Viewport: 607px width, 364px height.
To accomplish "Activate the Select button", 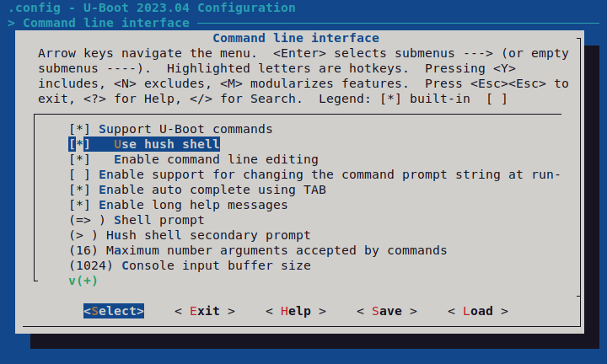I will point(114,311).
